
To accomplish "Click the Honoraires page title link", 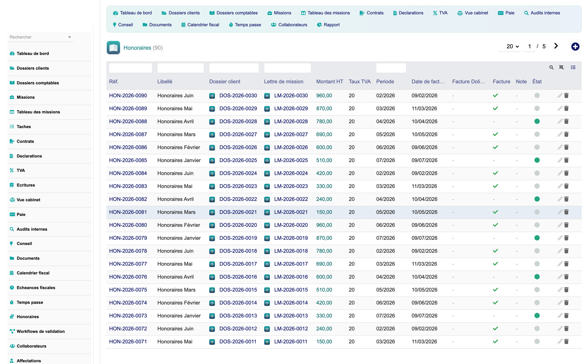I will 137,48.
